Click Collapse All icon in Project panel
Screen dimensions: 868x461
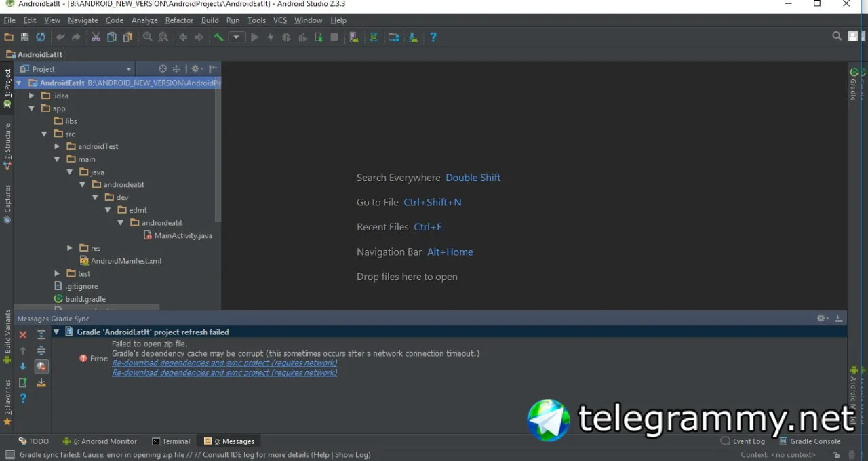(x=176, y=68)
